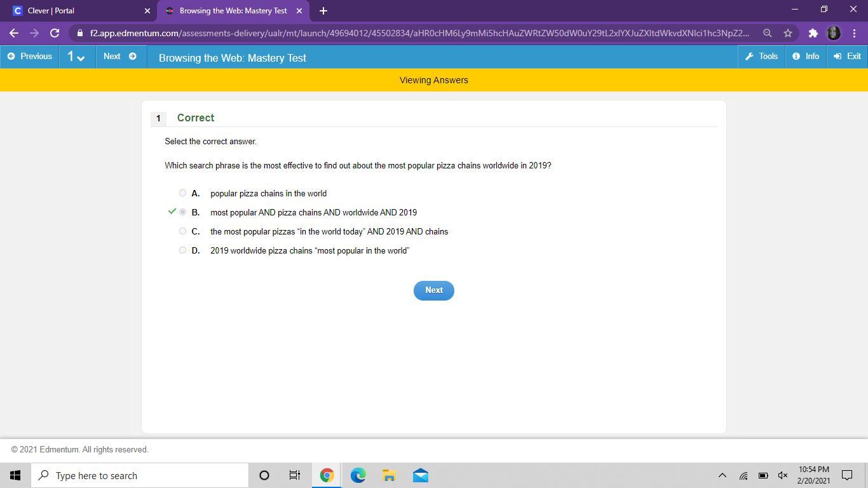View site information via the lock icon
Image resolution: width=868 pixels, height=488 pixels.
coord(79,33)
